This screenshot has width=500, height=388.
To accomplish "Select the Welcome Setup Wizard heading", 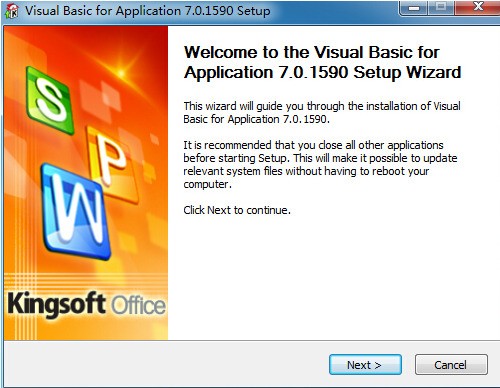I will point(322,62).
